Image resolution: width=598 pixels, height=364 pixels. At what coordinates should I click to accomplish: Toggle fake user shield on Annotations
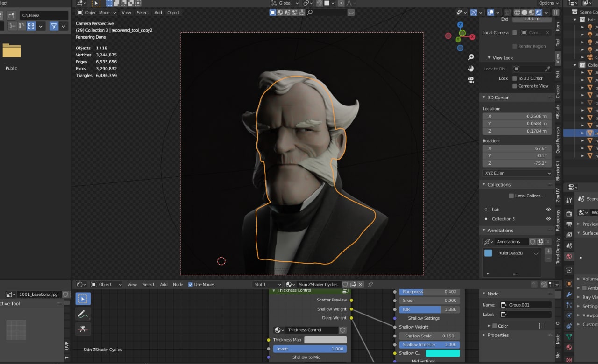click(533, 242)
